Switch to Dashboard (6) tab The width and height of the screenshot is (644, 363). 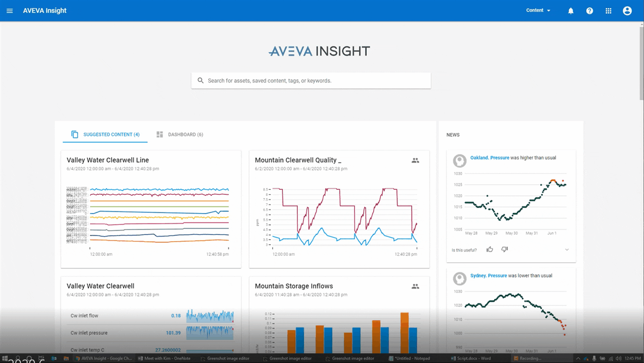click(x=180, y=134)
